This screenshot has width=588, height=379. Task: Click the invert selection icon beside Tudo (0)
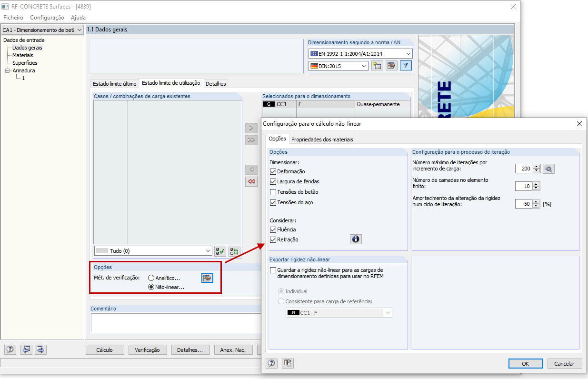coord(234,251)
